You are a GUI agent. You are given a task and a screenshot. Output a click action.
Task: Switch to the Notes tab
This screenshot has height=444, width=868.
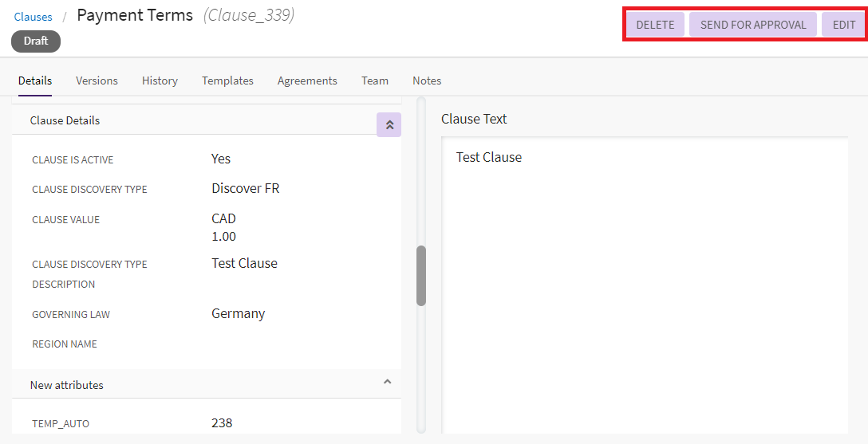click(x=427, y=81)
